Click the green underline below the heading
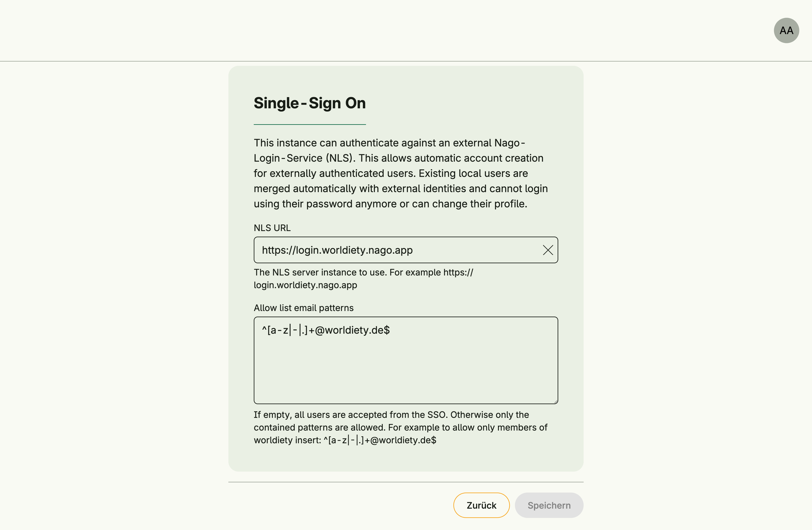This screenshot has width=812, height=530. 309,125
